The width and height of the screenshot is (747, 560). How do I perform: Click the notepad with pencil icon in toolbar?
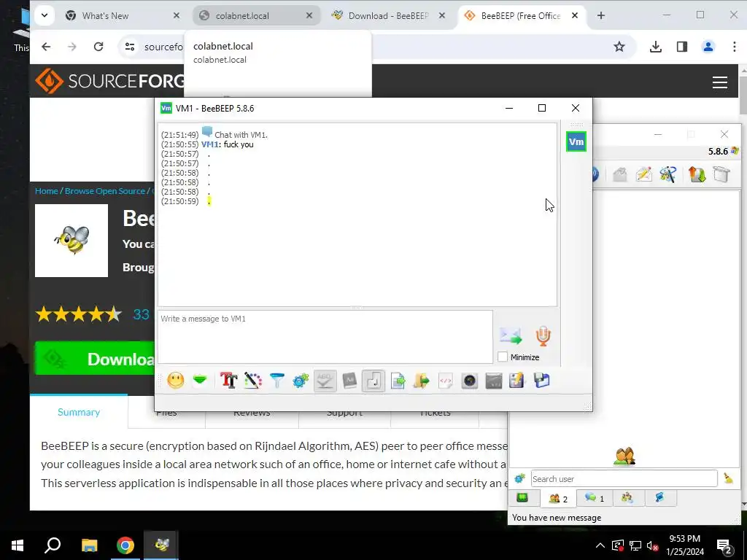[x=517, y=381]
